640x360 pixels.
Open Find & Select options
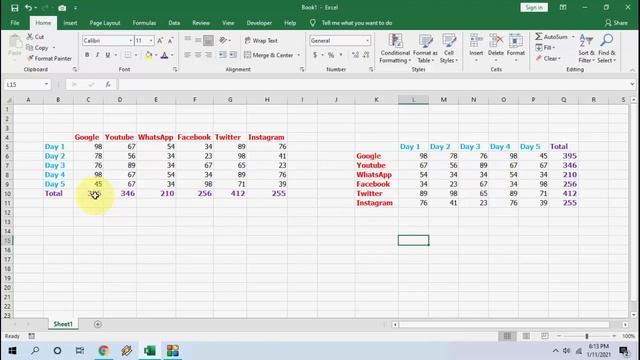(607, 49)
